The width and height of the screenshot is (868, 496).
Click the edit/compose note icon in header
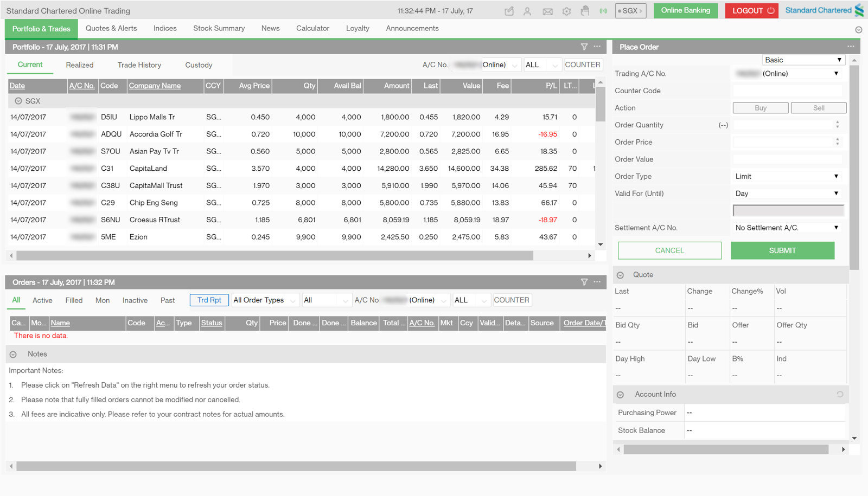509,11
